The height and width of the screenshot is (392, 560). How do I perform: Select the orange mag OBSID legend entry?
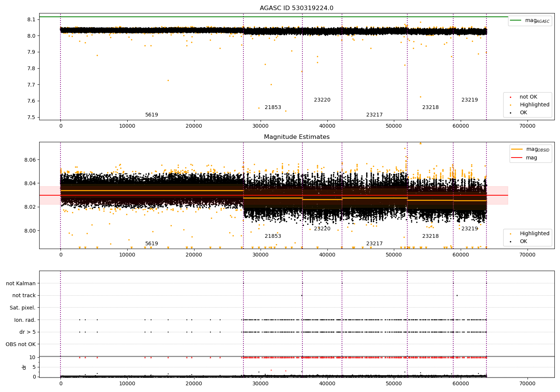(530, 149)
